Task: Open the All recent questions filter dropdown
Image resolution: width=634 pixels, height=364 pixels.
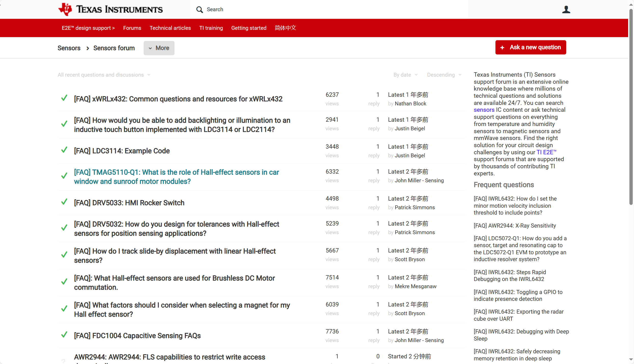Action: click(104, 75)
